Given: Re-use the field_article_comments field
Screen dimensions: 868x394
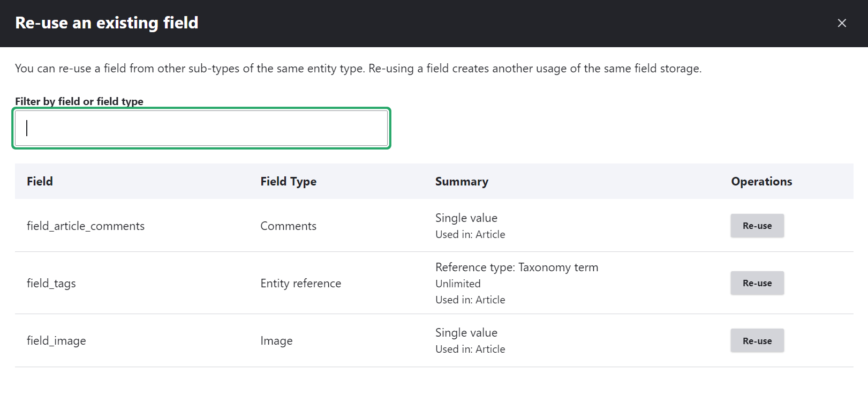Looking at the screenshot, I should tap(757, 226).
